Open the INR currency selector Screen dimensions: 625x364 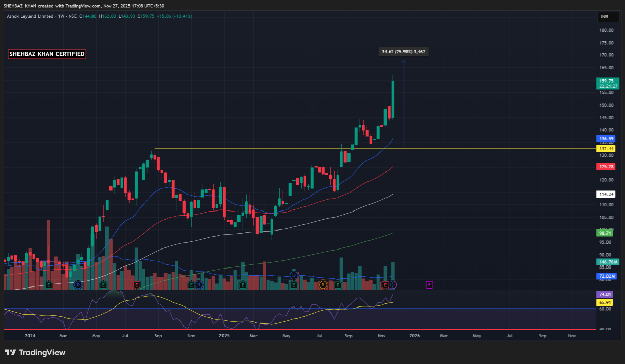coord(605,17)
